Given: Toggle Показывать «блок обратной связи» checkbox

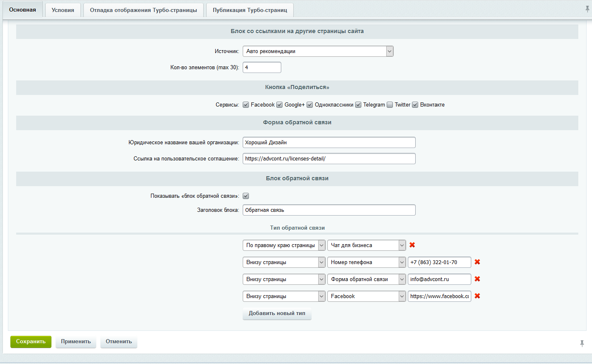Looking at the screenshot, I should coord(246,196).
